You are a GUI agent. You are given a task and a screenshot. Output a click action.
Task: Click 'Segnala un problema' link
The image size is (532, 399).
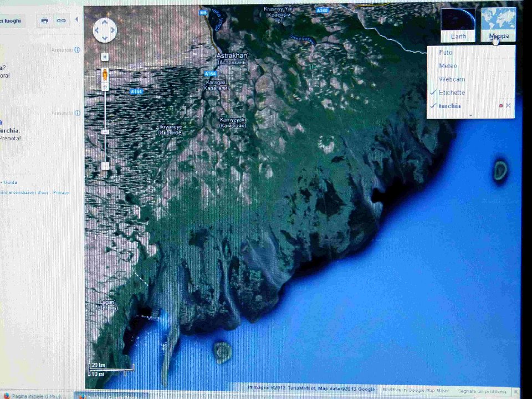coord(482,391)
